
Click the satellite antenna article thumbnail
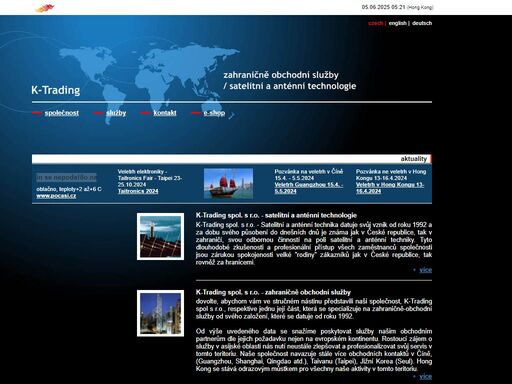point(160,236)
